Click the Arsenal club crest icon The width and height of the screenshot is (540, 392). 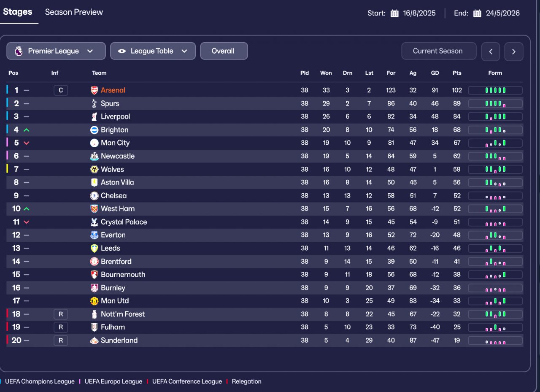(94, 90)
